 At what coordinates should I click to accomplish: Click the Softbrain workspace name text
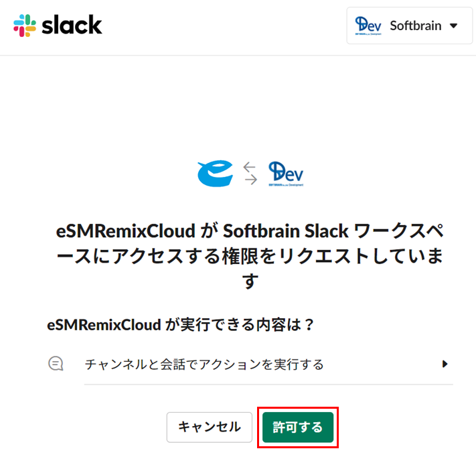click(x=415, y=26)
